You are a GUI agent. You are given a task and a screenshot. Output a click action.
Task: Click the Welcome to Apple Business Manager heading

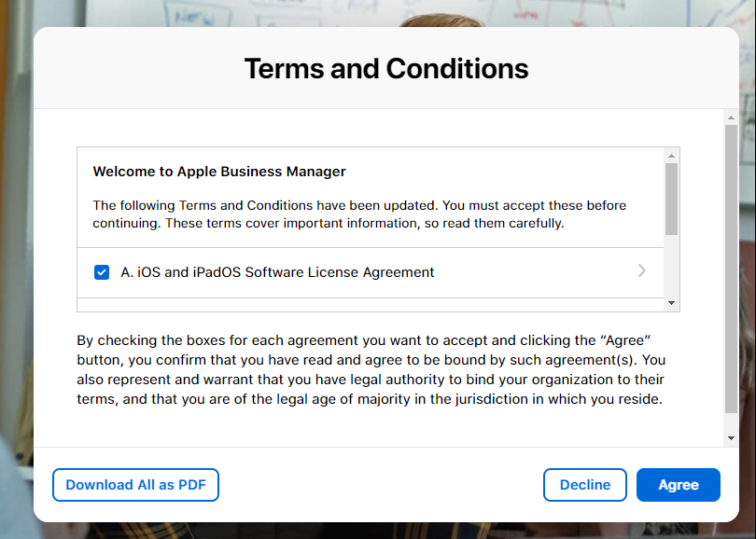click(x=217, y=172)
